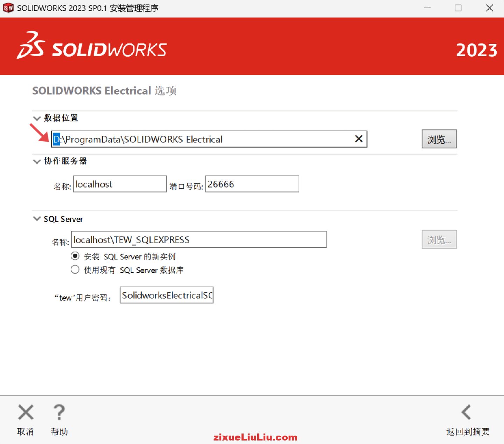The width and height of the screenshot is (504, 444).
Task: Select 安装 SQL Server 的新实例 radio button
Action: 75,256
